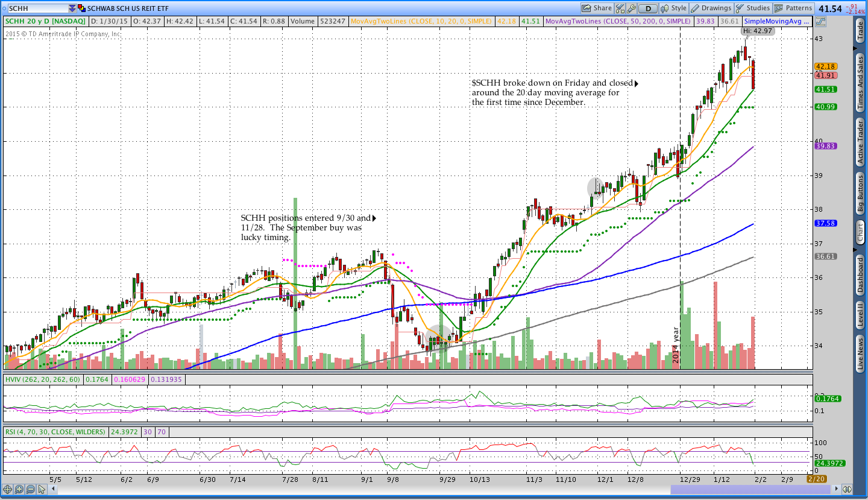The height and width of the screenshot is (500, 868).
Task: Click the right scroll arrow of time axis
Action: [836, 489]
